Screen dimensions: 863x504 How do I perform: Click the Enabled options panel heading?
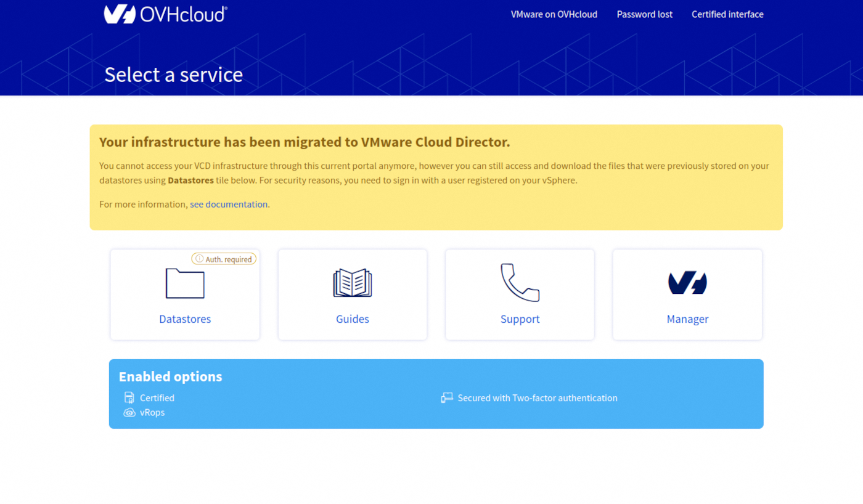pyautogui.click(x=170, y=376)
